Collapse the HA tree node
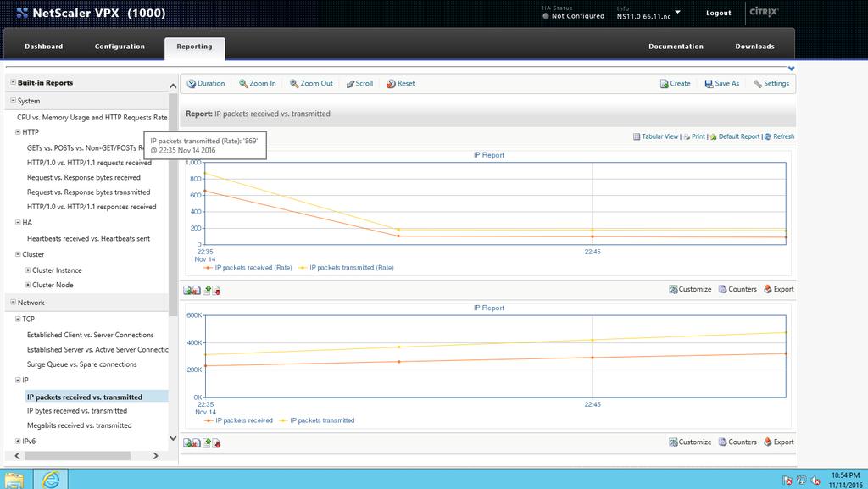868x489 pixels. (18, 222)
